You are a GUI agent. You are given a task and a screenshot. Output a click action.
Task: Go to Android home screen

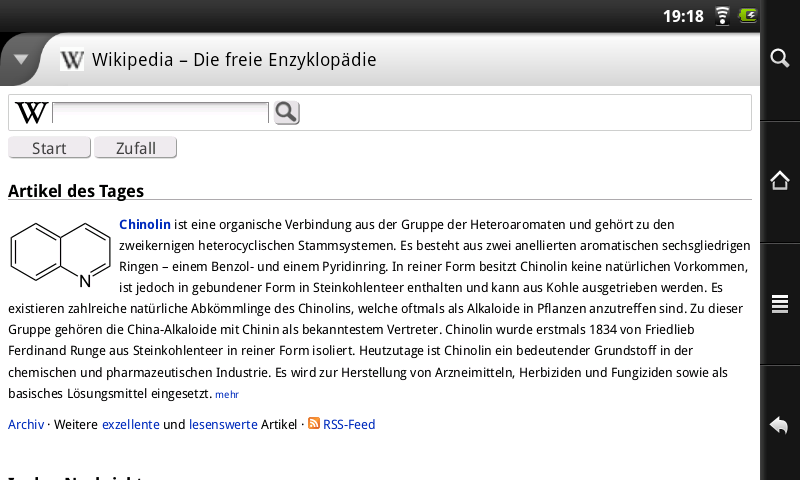780,181
